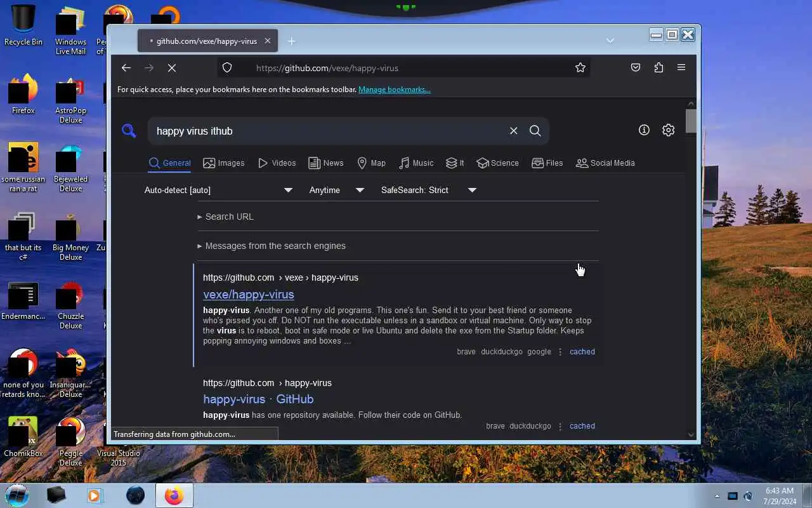
Task: Click the Manage bookmarks link
Action: coord(395,90)
